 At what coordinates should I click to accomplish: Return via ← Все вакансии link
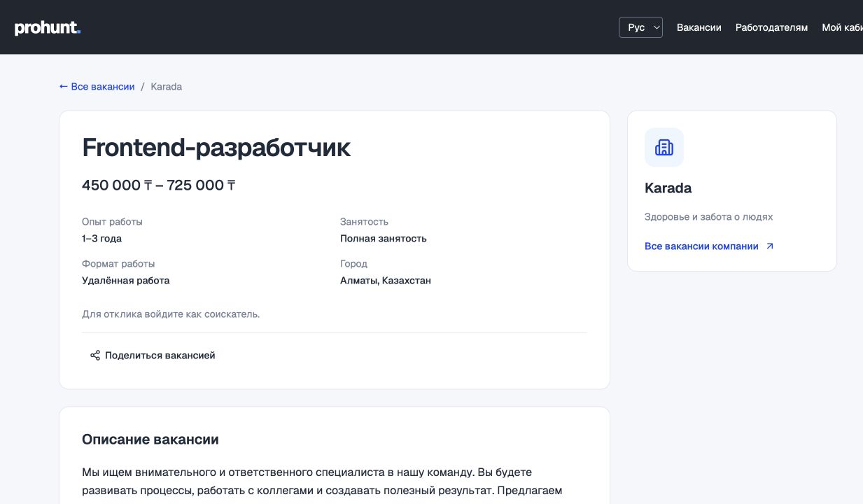tap(97, 87)
